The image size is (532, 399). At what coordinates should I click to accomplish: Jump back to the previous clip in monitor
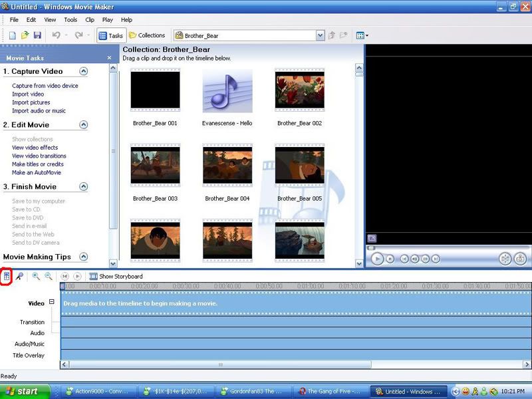tap(404, 259)
